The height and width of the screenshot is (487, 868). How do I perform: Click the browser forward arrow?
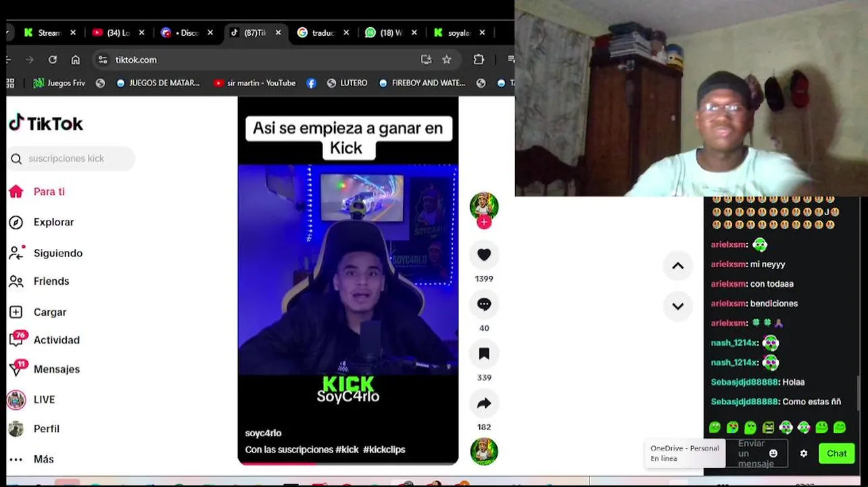(x=29, y=60)
